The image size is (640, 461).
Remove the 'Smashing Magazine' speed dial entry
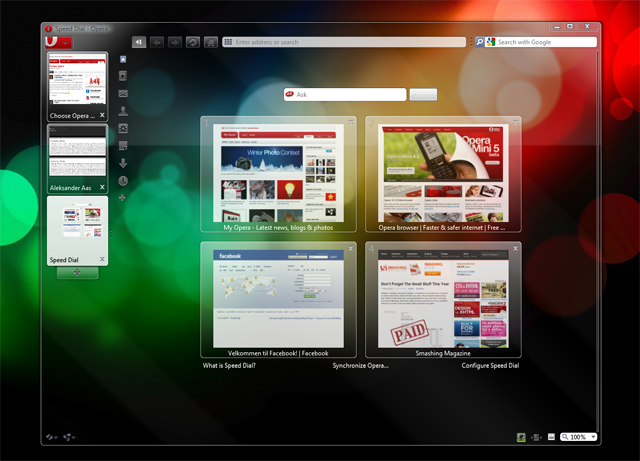point(516,248)
